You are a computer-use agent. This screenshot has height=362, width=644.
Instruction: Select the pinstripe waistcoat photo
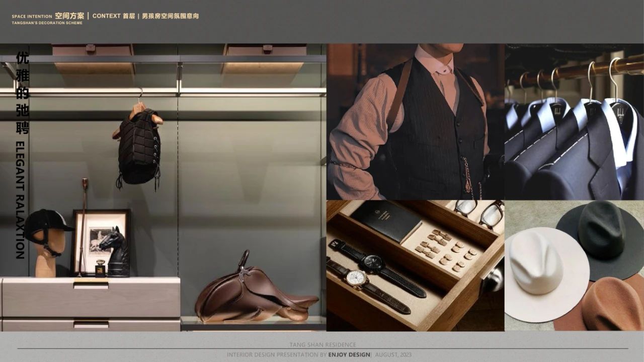click(415, 121)
